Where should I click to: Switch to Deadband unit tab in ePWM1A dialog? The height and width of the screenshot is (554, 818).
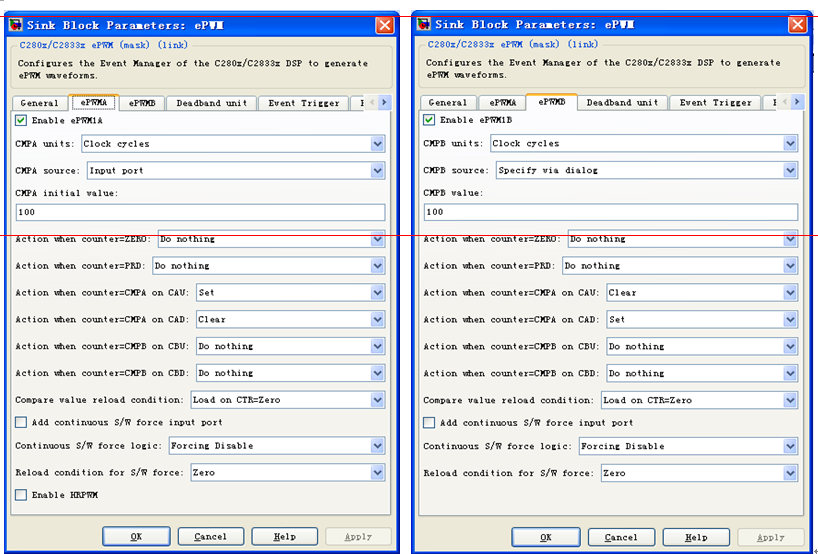pos(212,103)
